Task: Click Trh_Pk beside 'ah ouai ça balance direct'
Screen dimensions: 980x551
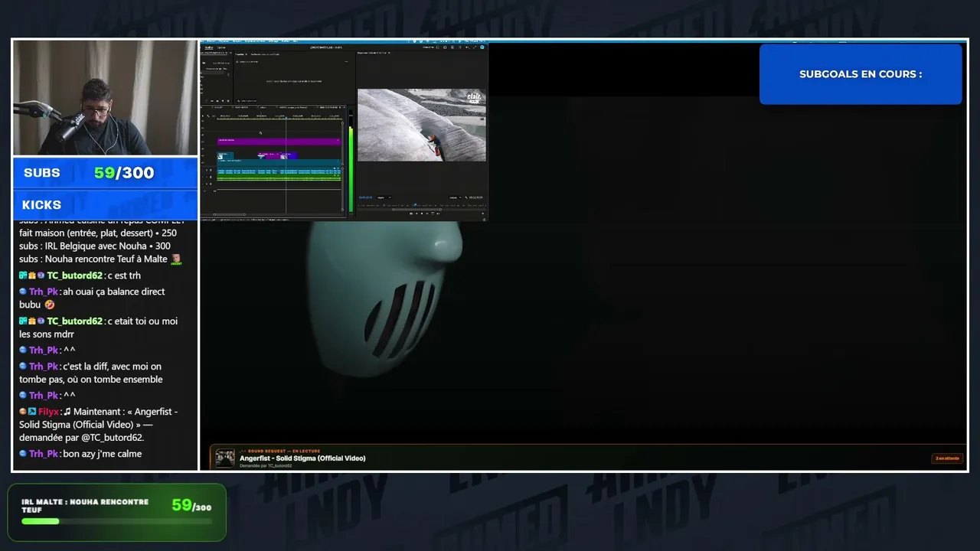Action: 44,292
